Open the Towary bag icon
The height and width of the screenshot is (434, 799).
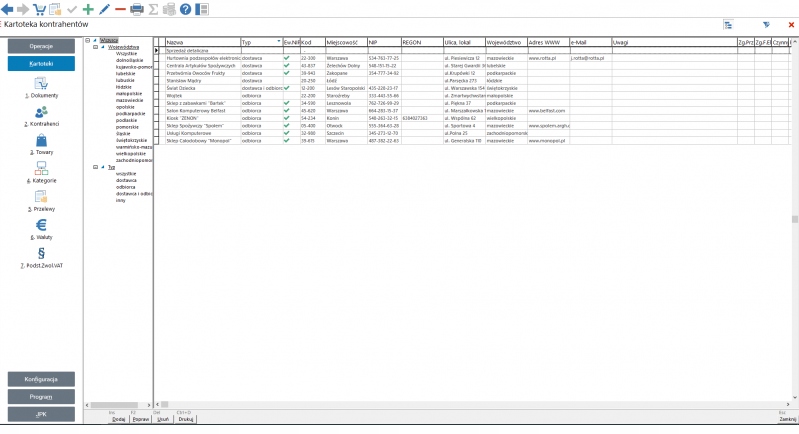pyautogui.click(x=41, y=140)
